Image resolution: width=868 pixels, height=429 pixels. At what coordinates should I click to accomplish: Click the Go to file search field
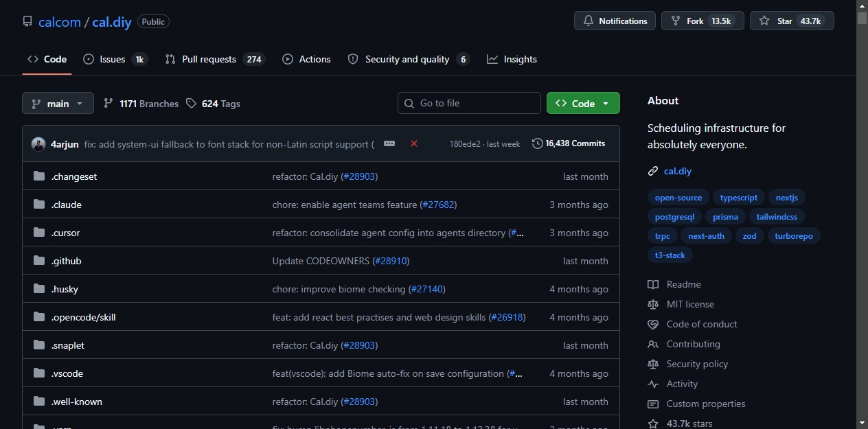pyautogui.click(x=469, y=103)
